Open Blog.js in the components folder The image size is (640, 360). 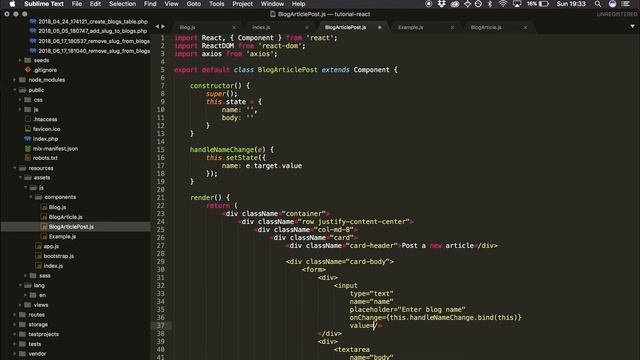[x=58, y=207]
